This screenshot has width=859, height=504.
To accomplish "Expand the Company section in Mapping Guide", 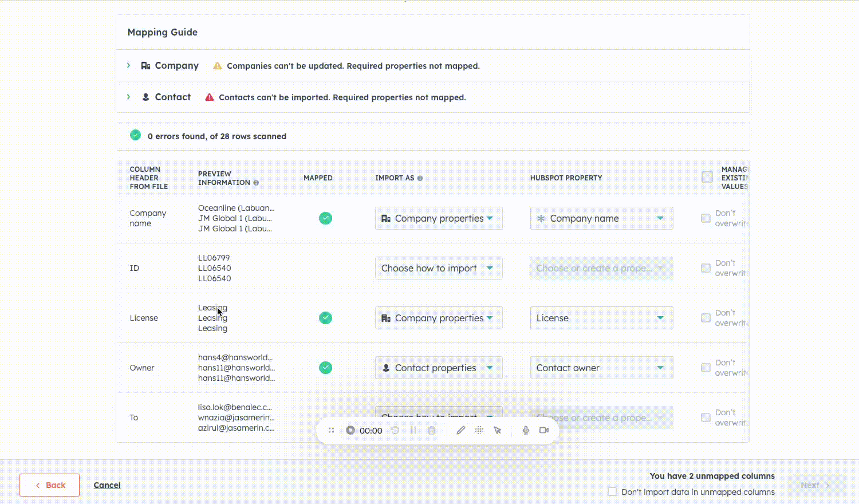I will pyautogui.click(x=128, y=65).
